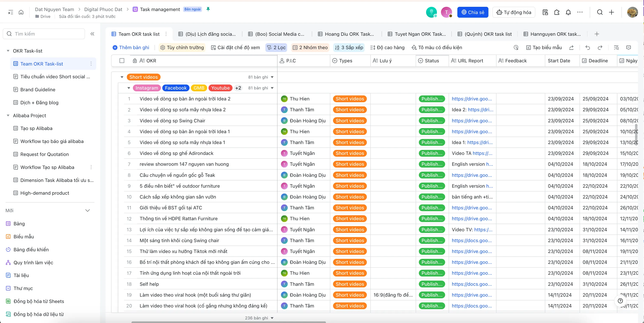The image size is (644, 323).
Task: Open the drive link in row 1 URL Report
Action: point(472,99)
